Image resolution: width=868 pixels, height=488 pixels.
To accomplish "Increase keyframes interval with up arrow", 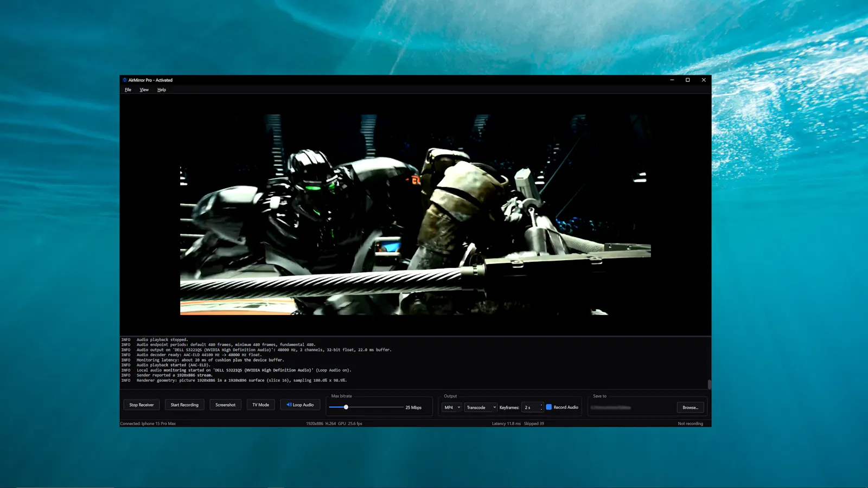I will (x=541, y=405).
